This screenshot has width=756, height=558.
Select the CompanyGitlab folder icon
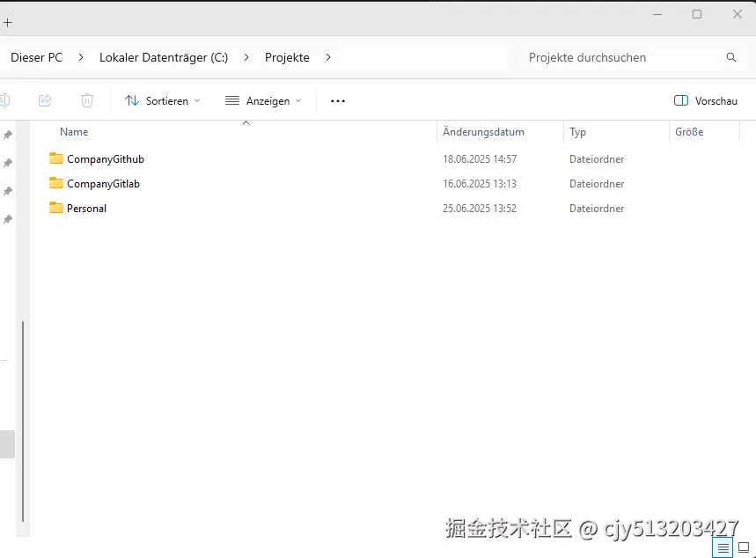[x=56, y=183]
